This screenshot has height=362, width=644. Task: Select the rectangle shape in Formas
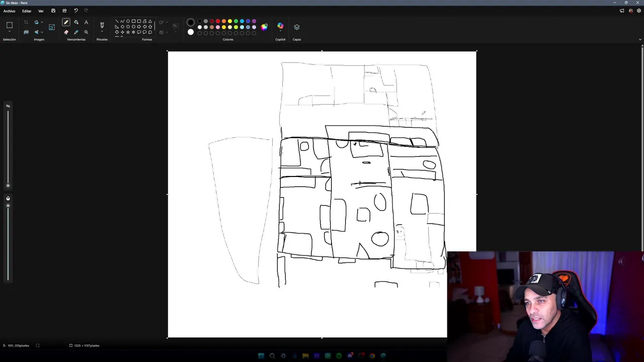click(x=133, y=21)
